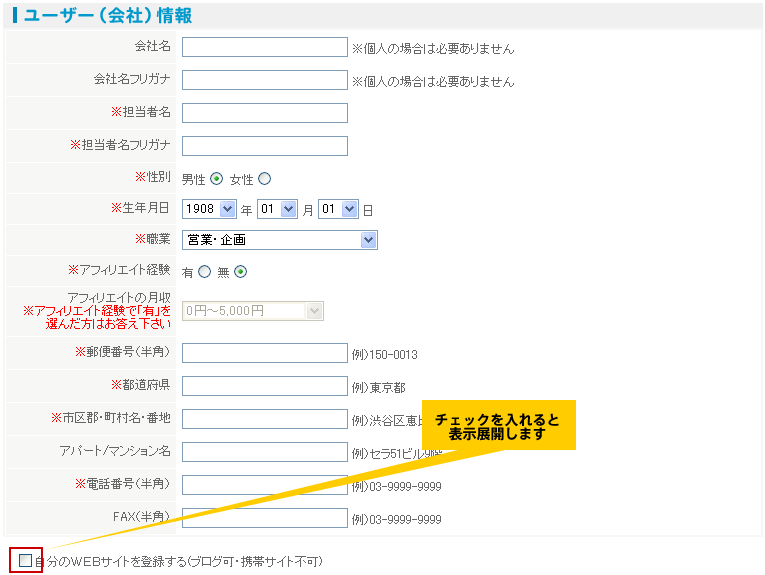The image size is (765, 575).
Task: Click the 都道府県 text field
Action: (264, 386)
